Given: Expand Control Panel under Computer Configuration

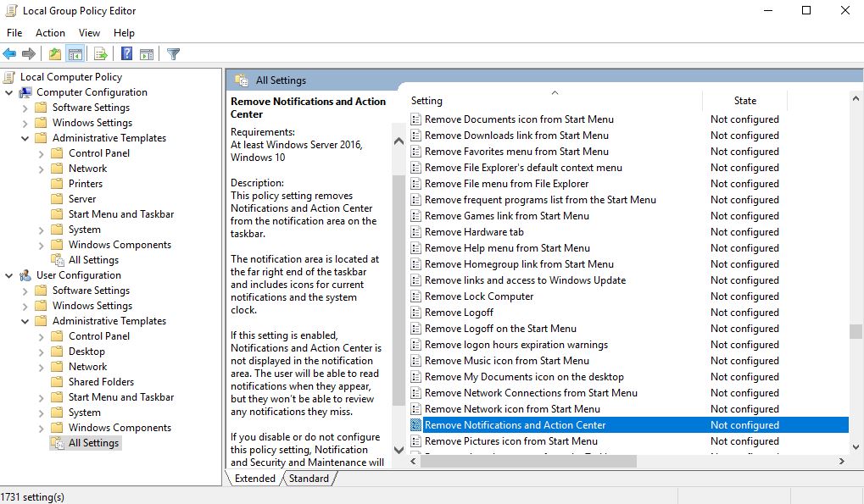Looking at the screenshot, I should [x=42, y=153].
